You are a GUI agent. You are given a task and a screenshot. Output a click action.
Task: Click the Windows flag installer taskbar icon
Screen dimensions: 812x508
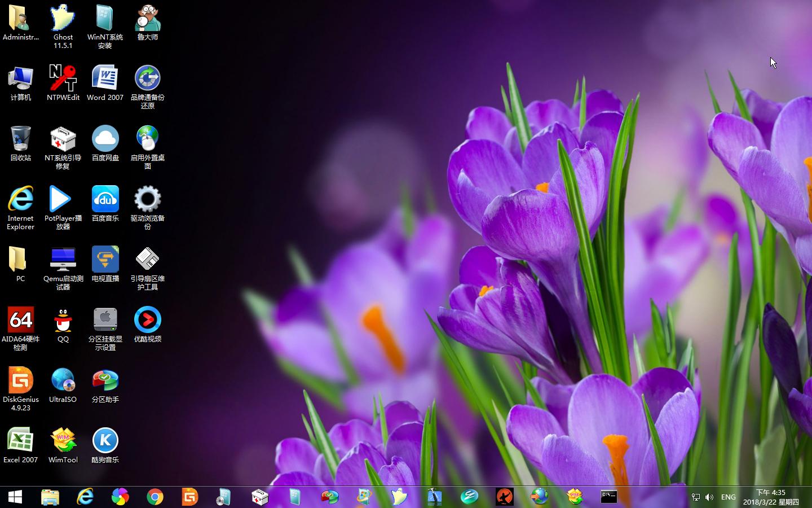[x=364, y=497]
